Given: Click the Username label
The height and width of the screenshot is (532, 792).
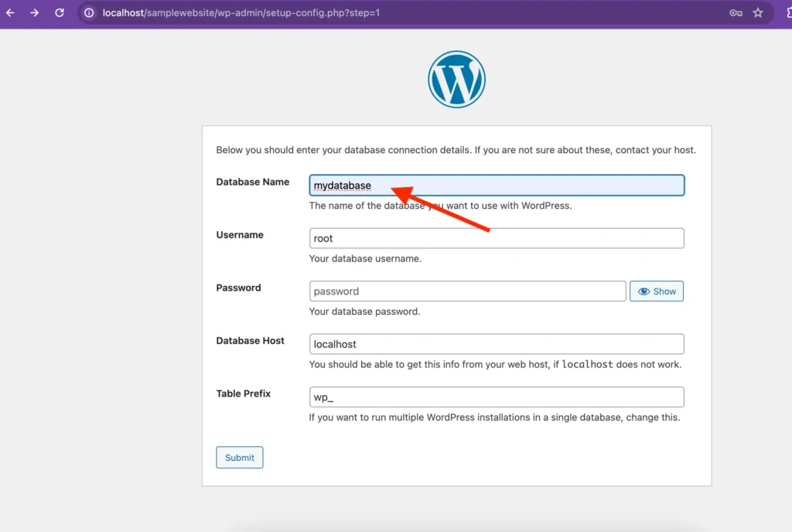Looking at the screenshot, I should [240, 235].
